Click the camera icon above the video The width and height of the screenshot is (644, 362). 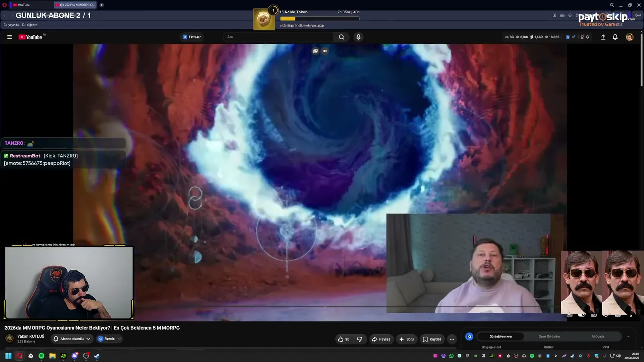coord(325,51)
